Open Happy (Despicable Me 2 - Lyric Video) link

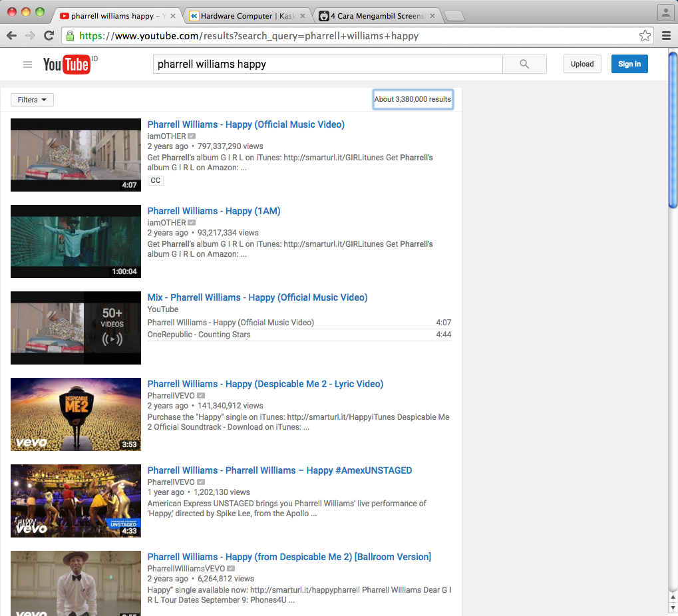[265, 384]
